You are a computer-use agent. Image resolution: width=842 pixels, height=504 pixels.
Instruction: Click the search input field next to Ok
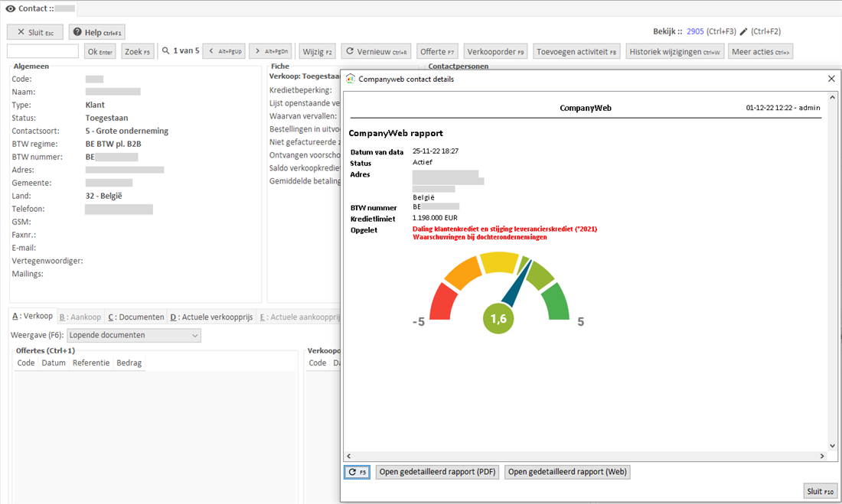pyautogui.click(x=43, y=51)
